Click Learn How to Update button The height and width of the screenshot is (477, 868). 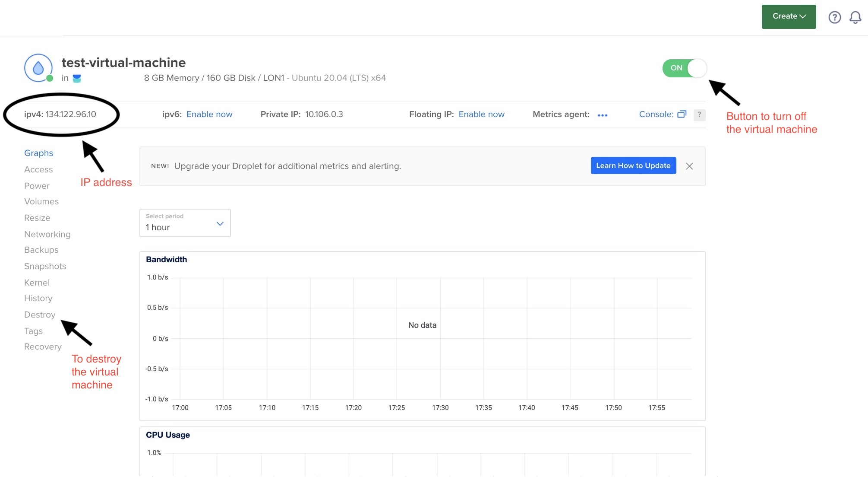[633, 165]
